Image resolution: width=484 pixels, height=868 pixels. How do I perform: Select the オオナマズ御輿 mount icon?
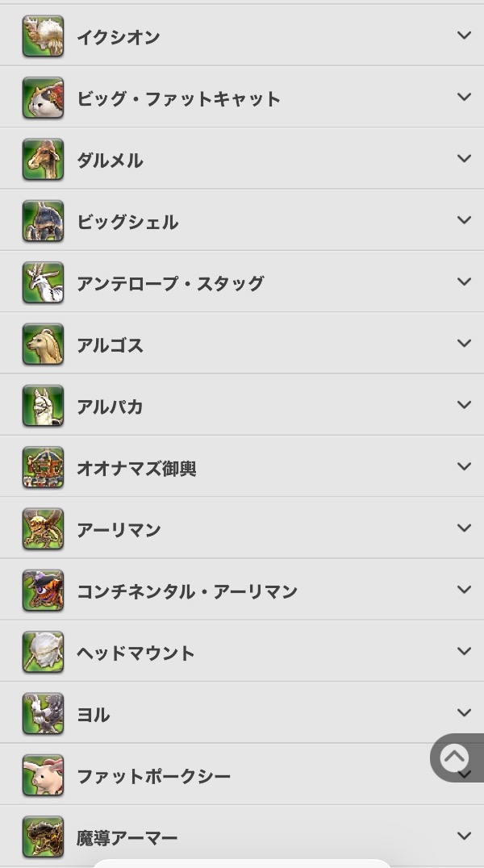tap(43, 467)
